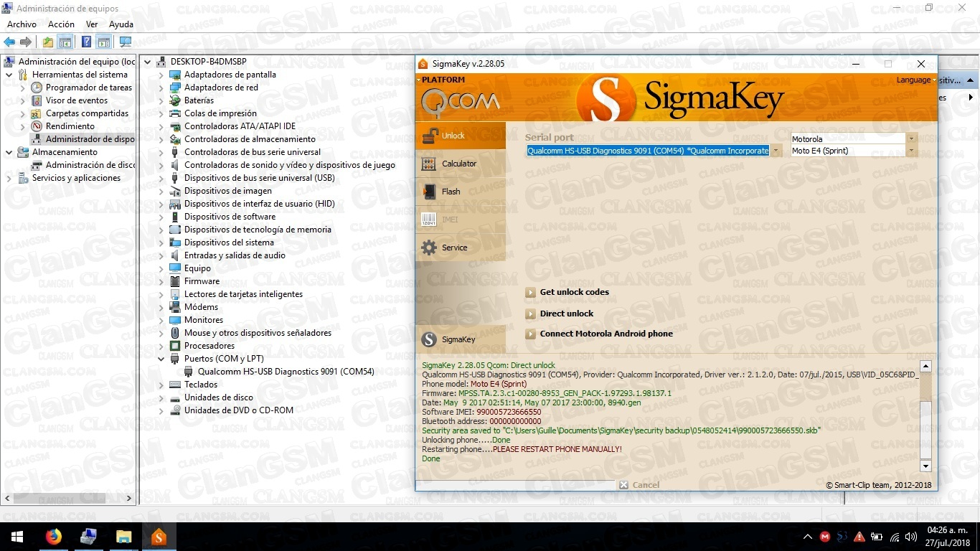
Task: Expand the Módems node
Action: click(161, 307)
